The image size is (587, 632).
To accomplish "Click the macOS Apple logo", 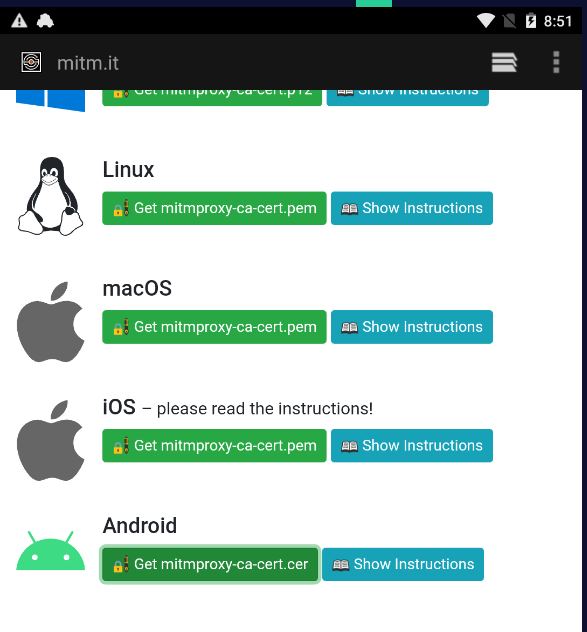I will tap(50, 322).
